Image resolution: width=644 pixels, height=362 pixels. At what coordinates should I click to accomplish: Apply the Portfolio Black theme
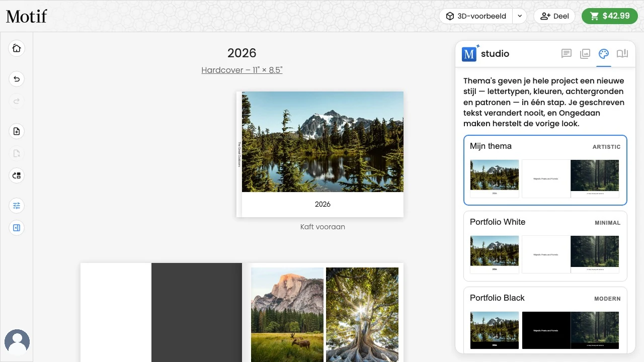(545, 320)
